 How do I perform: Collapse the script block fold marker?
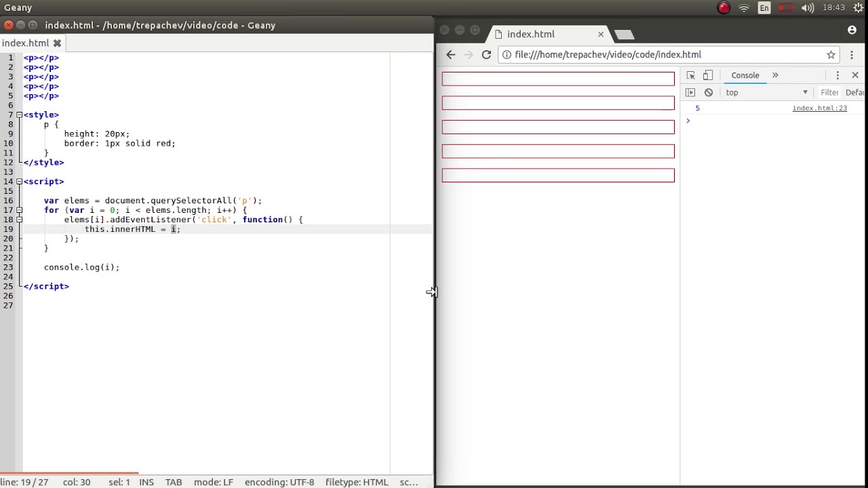pyautogui.click(x=19, y=182)
